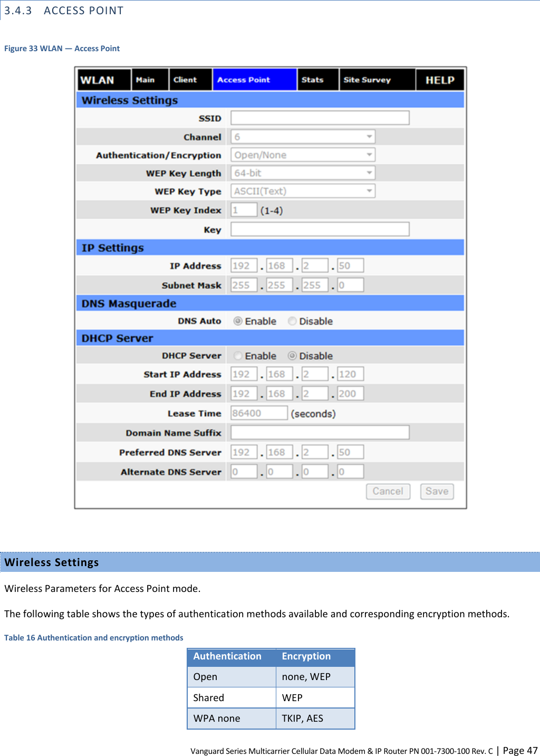Click the 'WPA none' table cell

(x=232, y=719)
